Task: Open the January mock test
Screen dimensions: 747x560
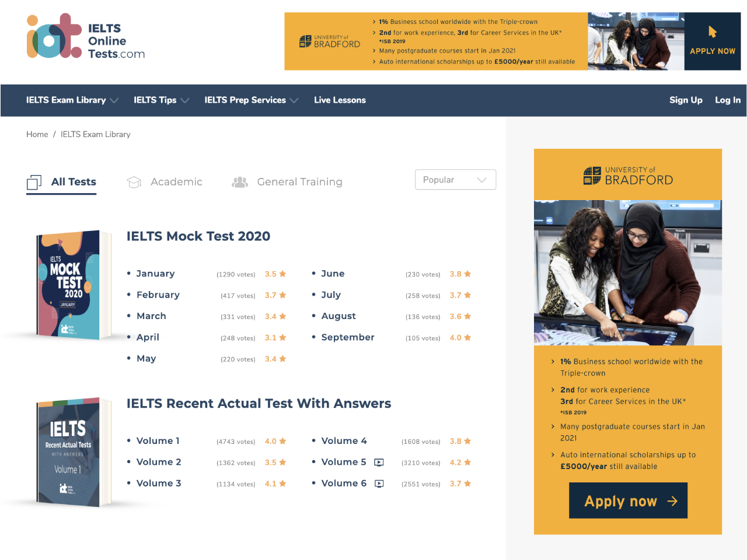Action: [x=155, y=274]
